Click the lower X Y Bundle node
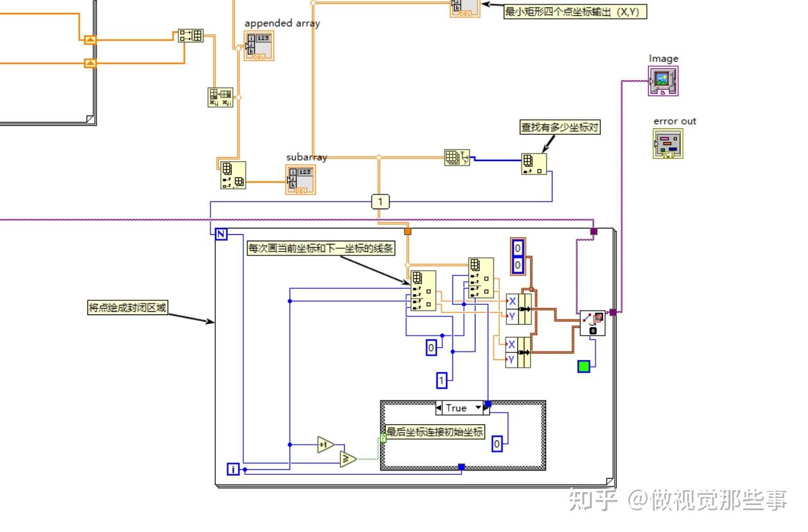Screen dimensions: 808x532 (x=520, y=352)
